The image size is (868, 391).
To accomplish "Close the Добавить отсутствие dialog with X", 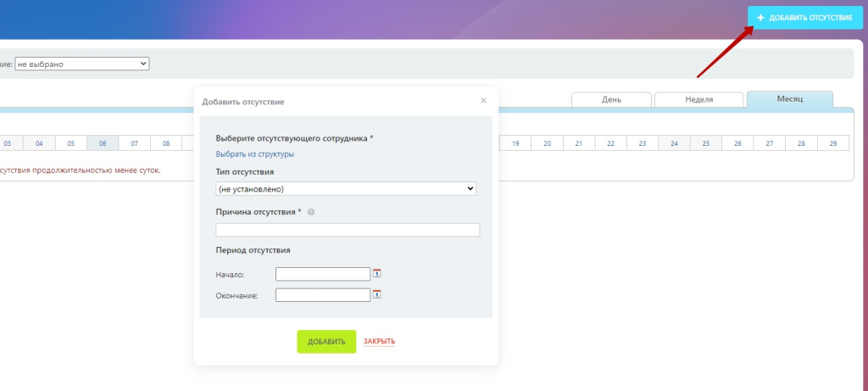I will (x=483, y=101).
